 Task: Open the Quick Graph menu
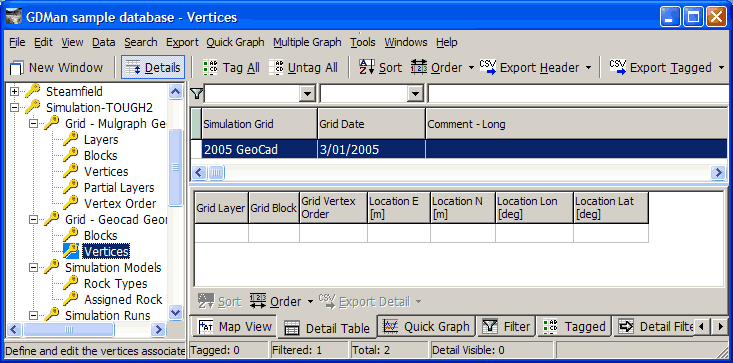(x=236, y=43)
